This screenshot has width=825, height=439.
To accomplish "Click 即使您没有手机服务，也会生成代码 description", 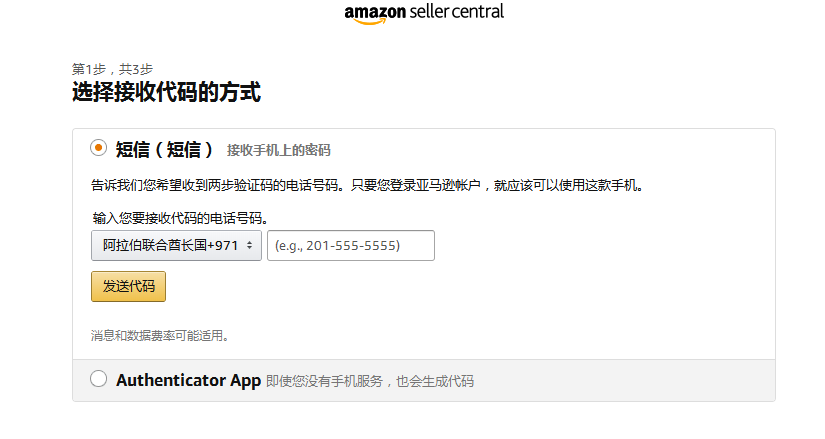I will coord(369,381).
